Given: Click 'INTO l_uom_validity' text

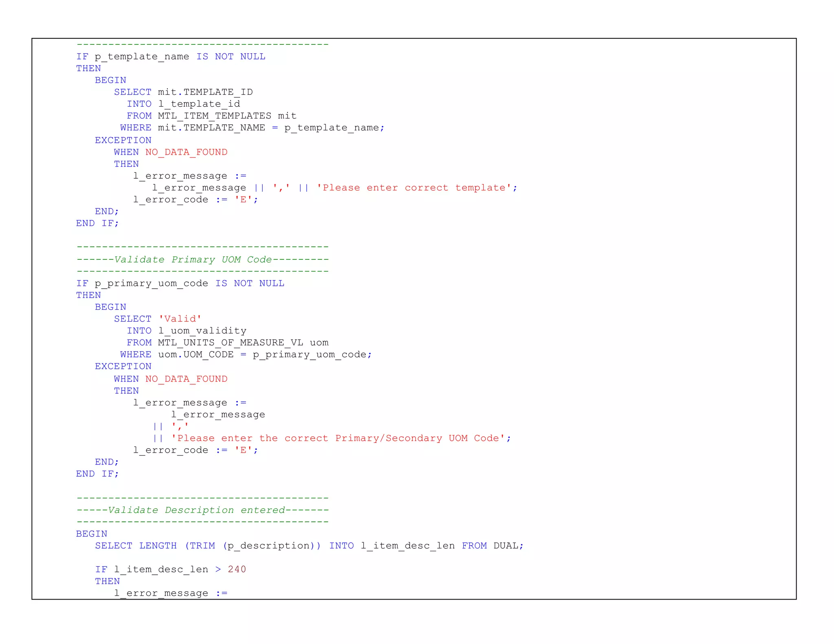Looking at the screenshot, I should click(x=187, y=331).
